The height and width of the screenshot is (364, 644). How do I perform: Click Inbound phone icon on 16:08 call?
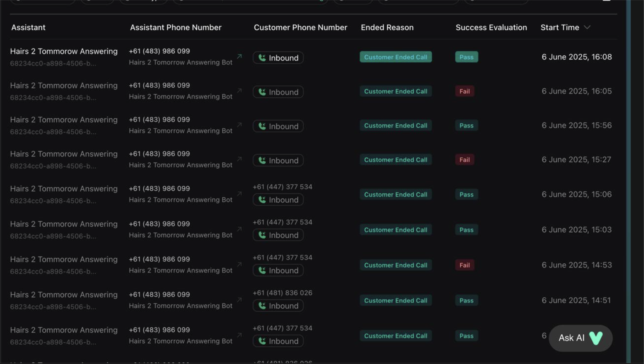(x=262, y=58)
